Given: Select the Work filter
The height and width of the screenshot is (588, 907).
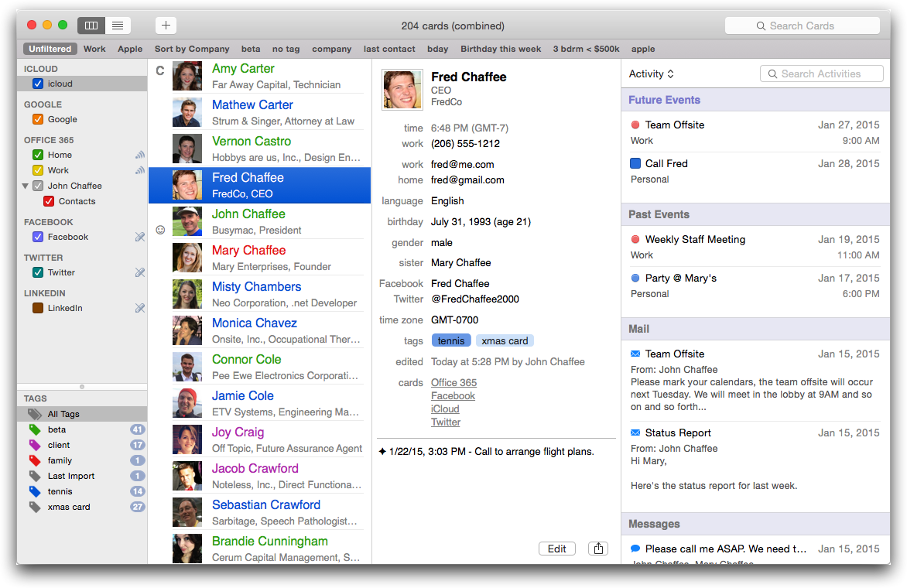Looking at the screenshot, I should [x=94, y=50].
